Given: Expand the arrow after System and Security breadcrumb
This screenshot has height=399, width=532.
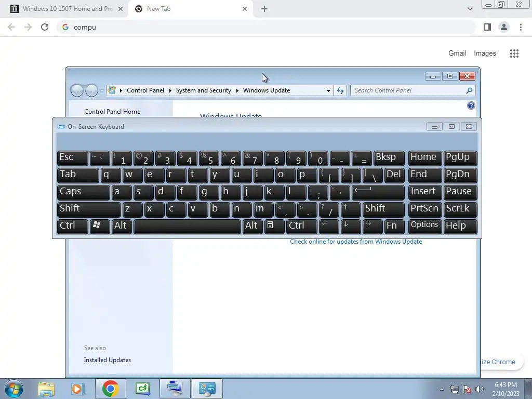Looking at the screenshot, I should coord(237,90).
